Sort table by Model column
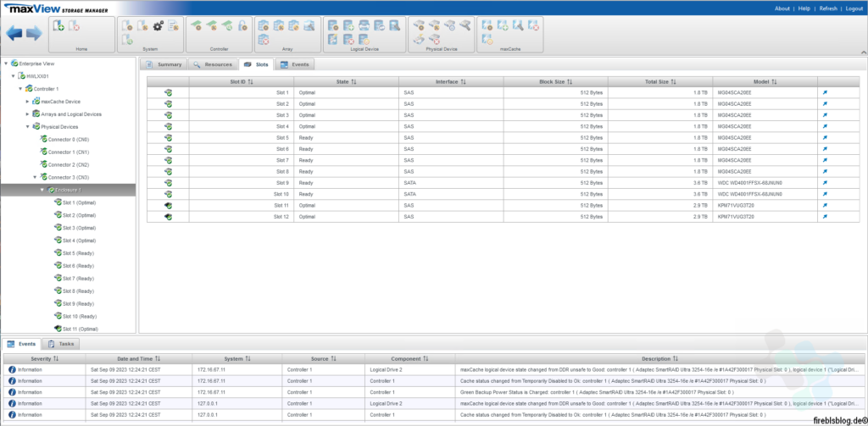868x426 pixels. [x=765, y=82]
